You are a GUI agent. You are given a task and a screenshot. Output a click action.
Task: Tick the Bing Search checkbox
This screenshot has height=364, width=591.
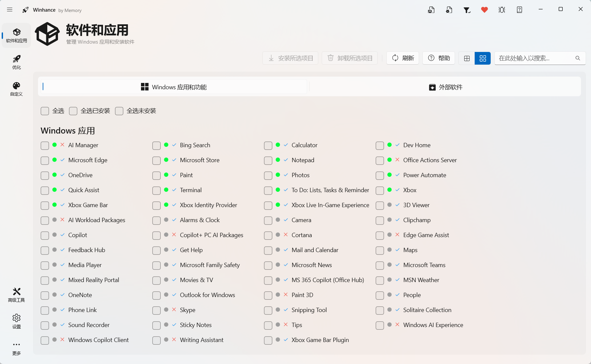[x=156, y=146]
